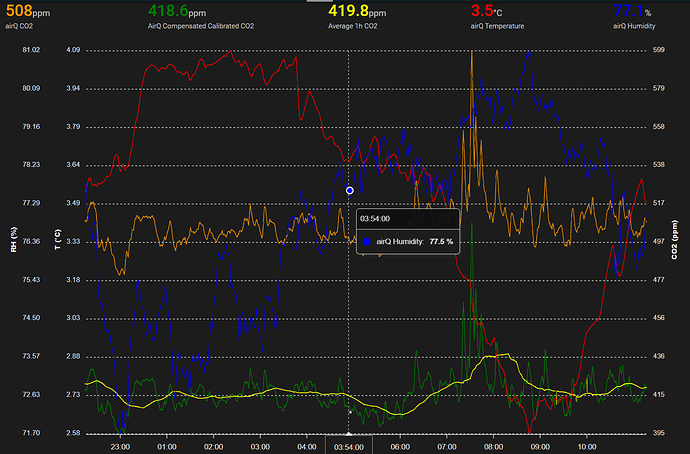Click the 08:00 time axis label
This screenshot has height=454, width=690.
point(493,447)
